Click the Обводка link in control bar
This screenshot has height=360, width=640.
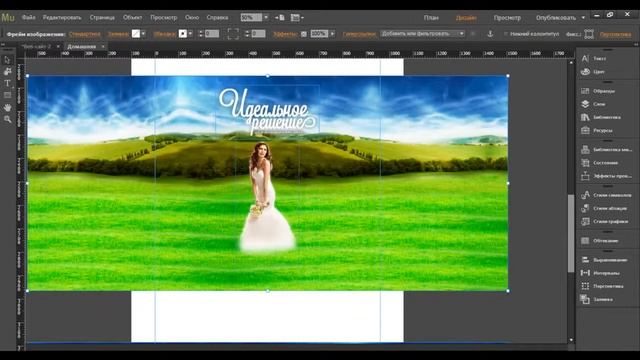tap(164, 34)
